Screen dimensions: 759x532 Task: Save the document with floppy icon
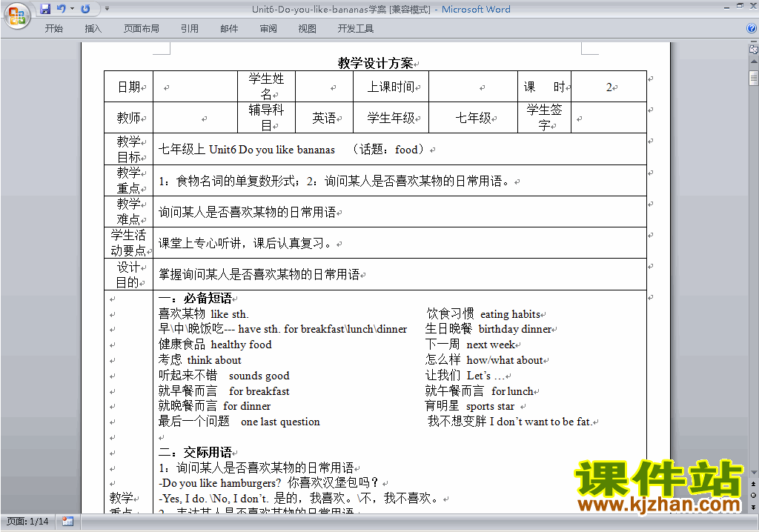pos(45,9)
